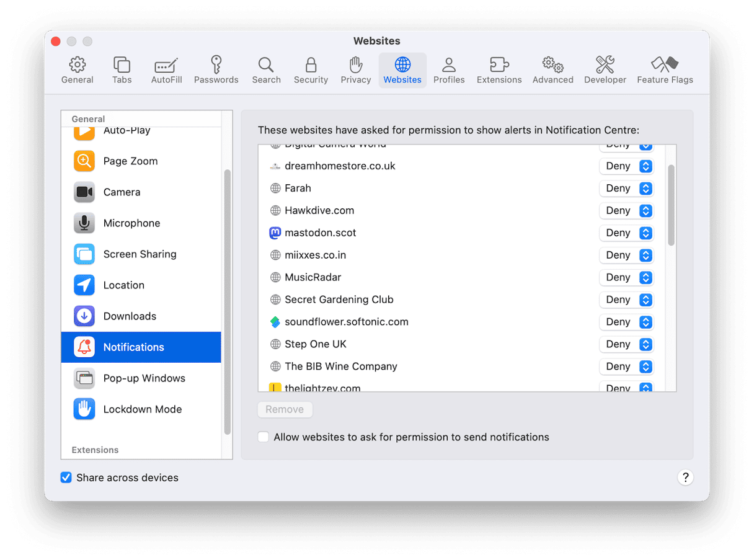This screenshot has width=754, height=560.
Task: Open the Advanced gears icon
Action: 552,64
